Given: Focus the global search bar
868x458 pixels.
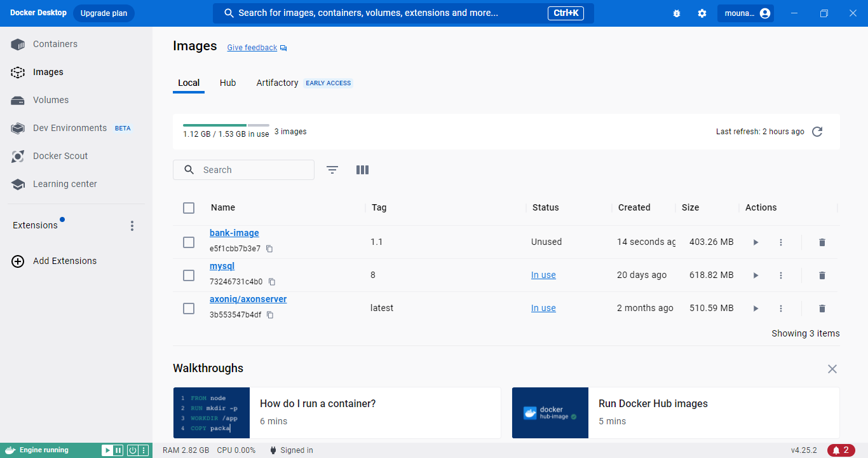Looking at the screenshot, I should tap(403, 13).
